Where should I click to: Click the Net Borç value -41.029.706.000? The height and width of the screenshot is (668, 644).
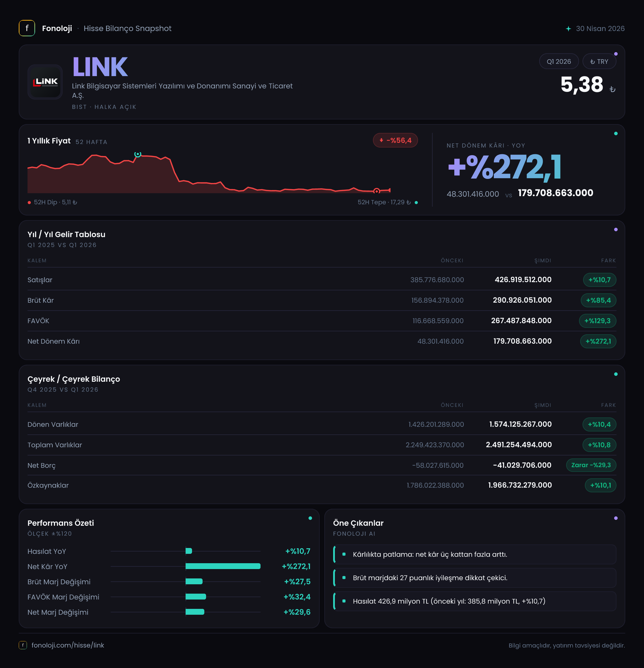(x=522, y=465)
